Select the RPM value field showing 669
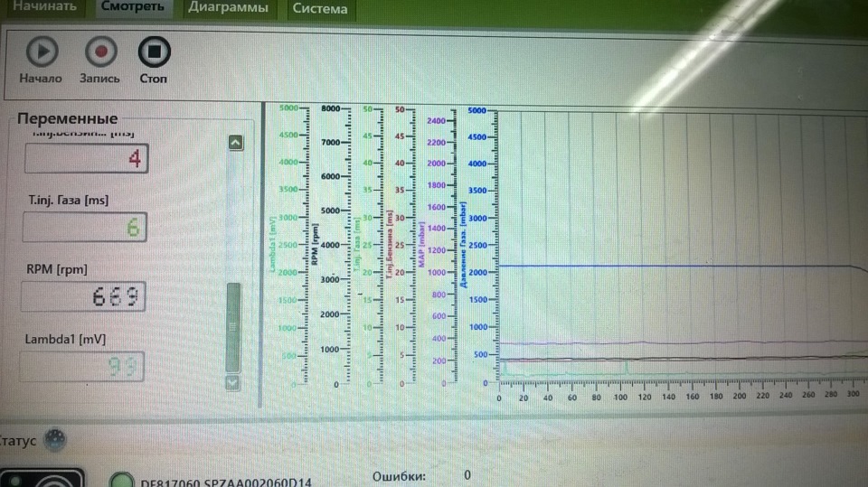The height and width of the screenshot is (487, 868). 83,296
